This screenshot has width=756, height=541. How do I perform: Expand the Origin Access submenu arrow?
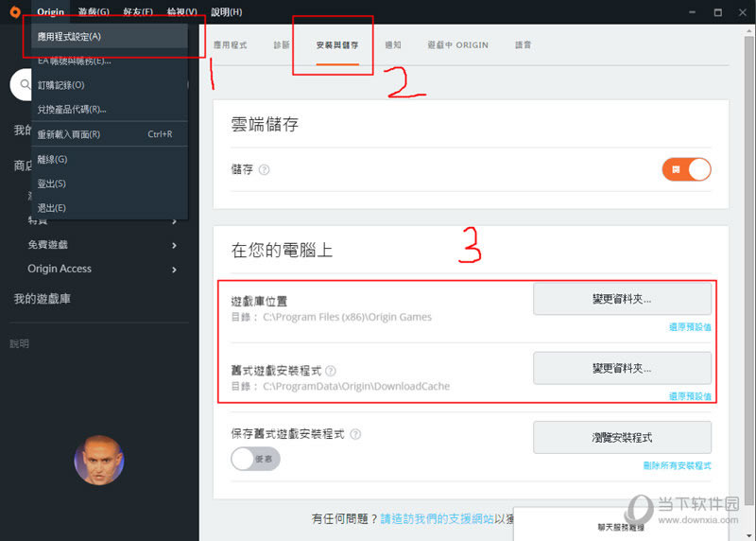click(174, 270)
